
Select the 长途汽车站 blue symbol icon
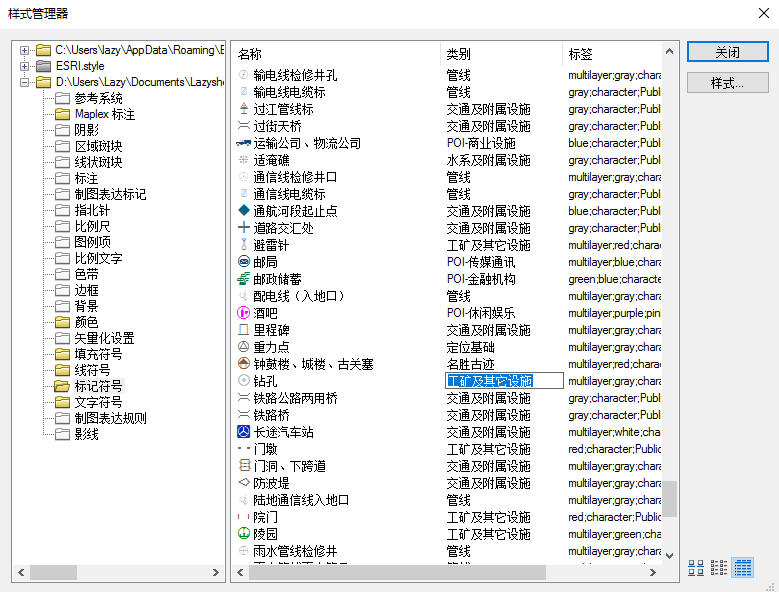click(x=243, y=432)
